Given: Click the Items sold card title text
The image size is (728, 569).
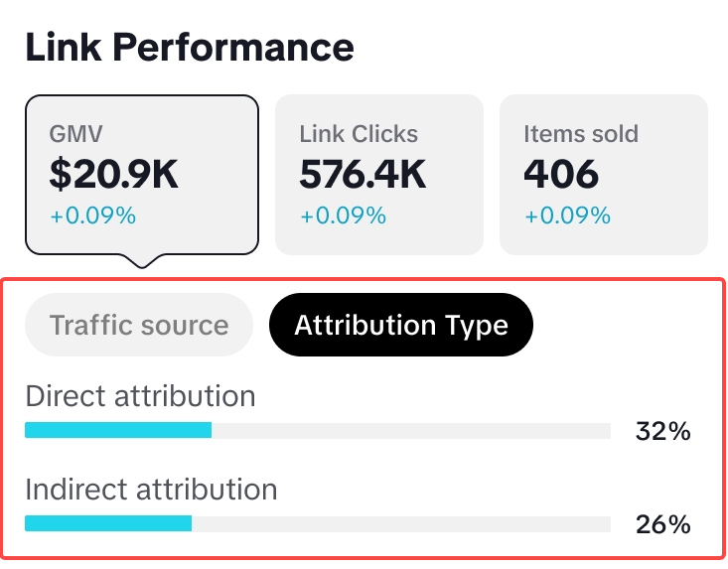Looking at the screenshot, I should click(581, 134).
